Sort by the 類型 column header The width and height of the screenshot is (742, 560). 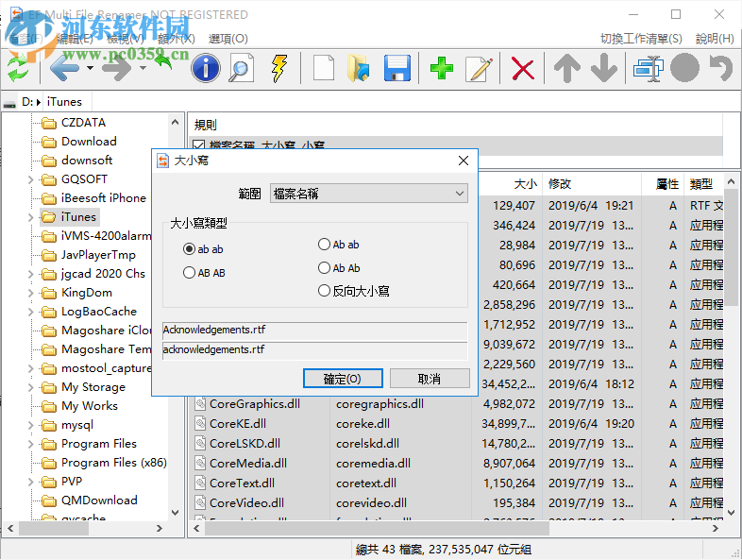tap(704, 183)
